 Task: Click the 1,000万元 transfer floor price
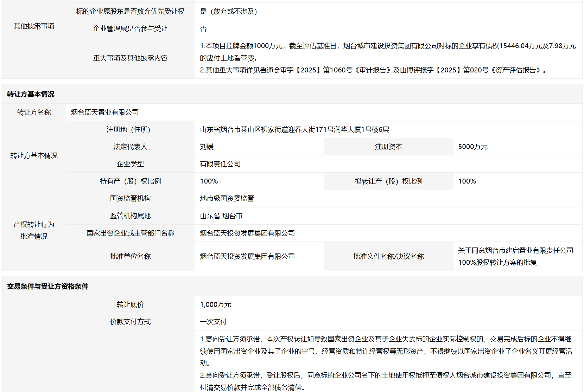215,305
